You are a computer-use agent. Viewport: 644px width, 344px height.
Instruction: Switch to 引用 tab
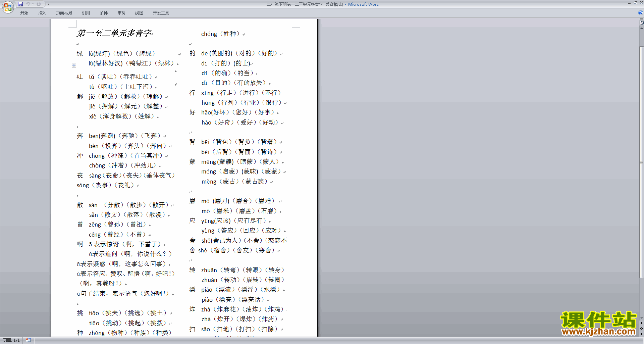tap(86, 13)
